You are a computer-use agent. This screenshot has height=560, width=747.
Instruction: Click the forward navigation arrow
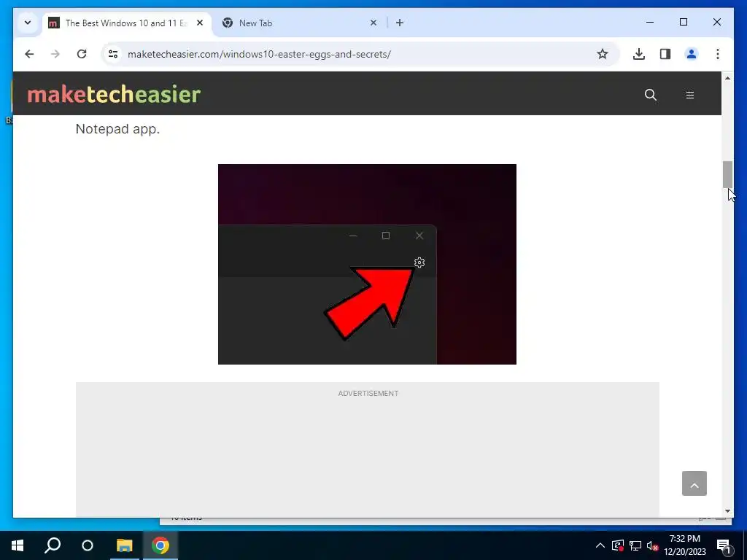click(x=55, y=54)
